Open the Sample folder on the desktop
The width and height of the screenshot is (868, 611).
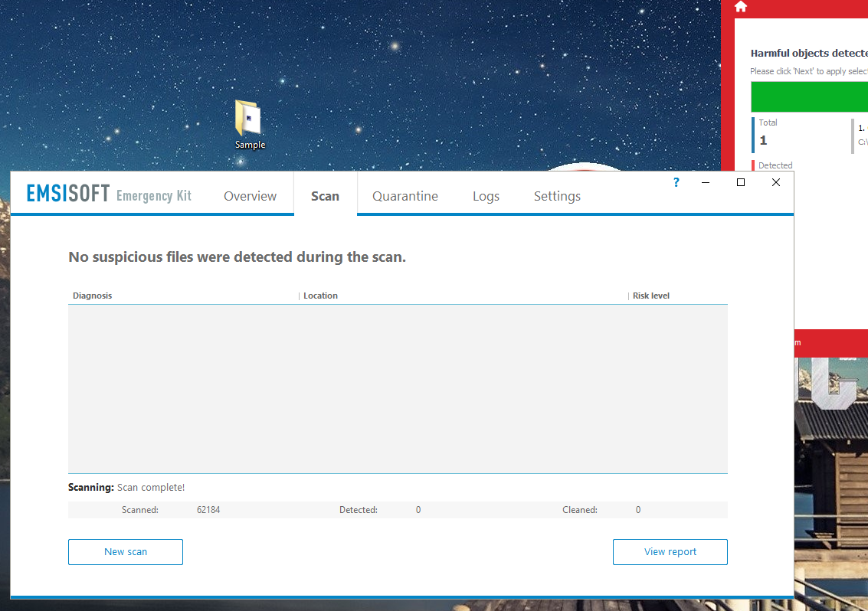249,125
